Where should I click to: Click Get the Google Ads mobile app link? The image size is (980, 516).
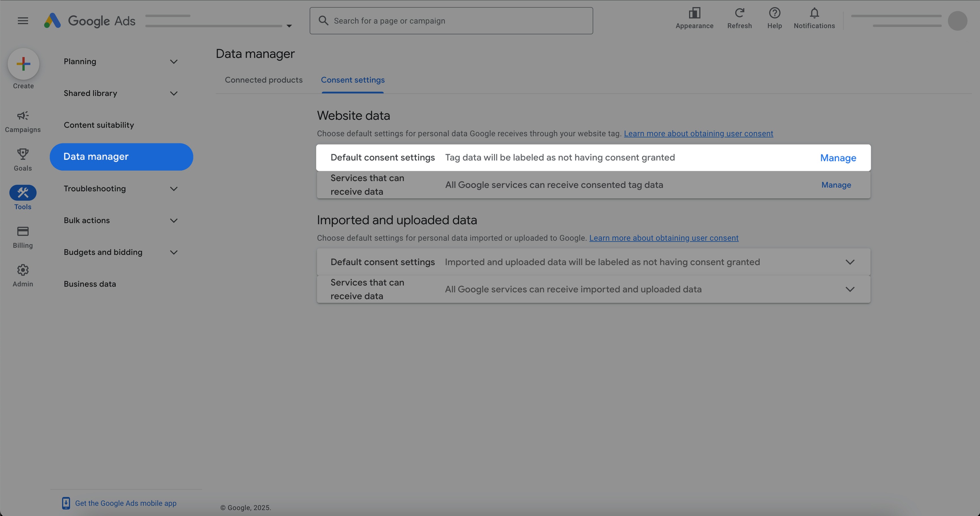pyautogui.click(x=126, y=503)
